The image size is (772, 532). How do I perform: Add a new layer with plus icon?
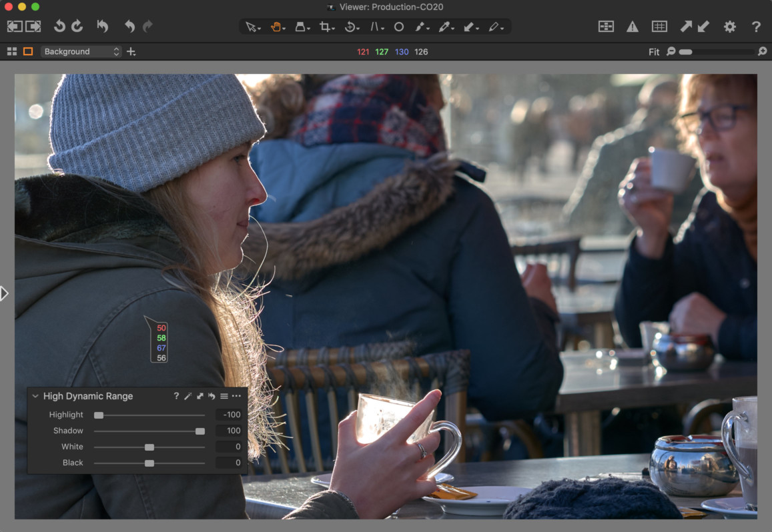click(x=131, y=51)
